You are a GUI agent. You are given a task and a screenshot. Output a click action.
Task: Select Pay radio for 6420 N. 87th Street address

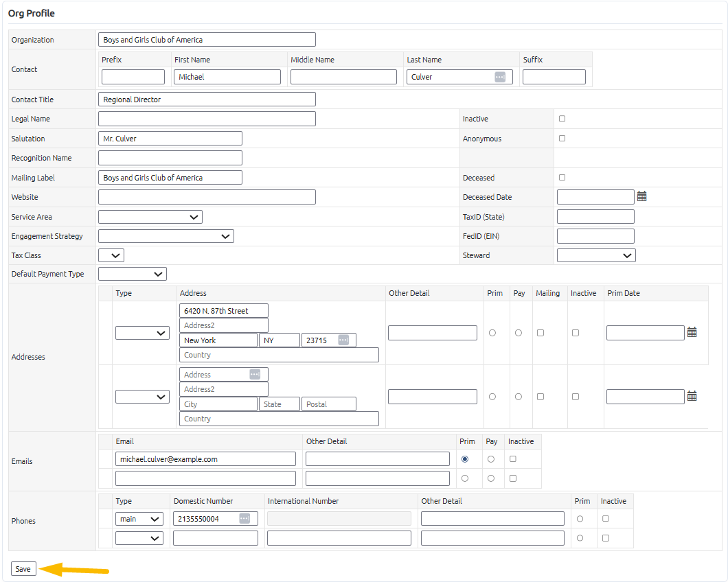point(518,333)
